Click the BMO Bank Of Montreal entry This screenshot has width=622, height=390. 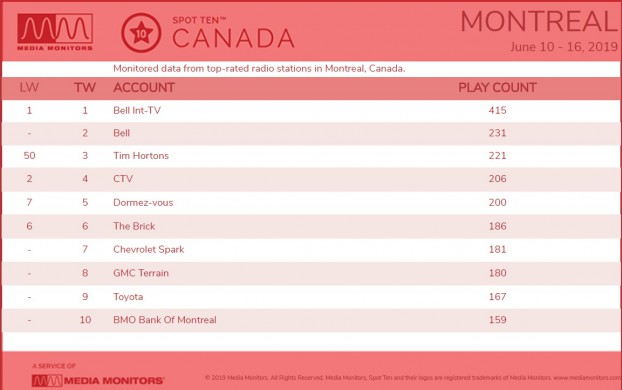tap(165, 320)
